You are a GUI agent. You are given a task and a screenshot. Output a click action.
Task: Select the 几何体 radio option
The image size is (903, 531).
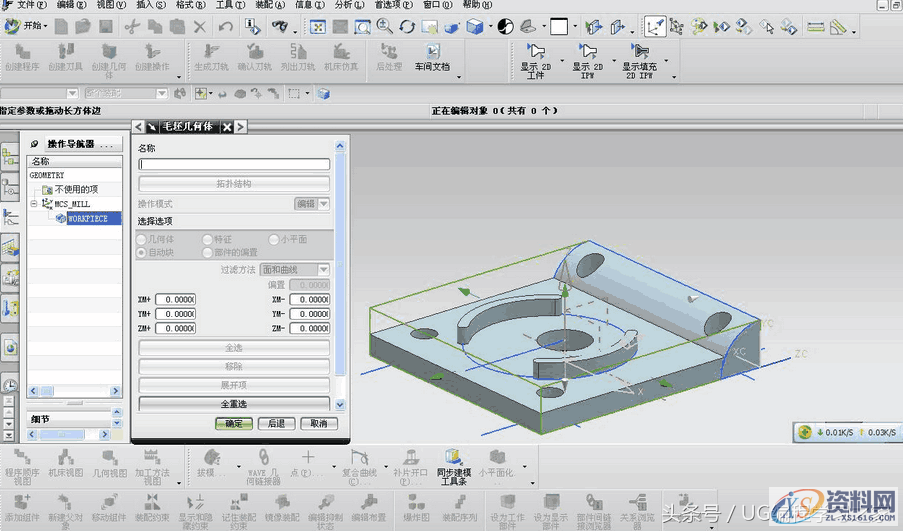pyautogui.click(x=142, y=240)
